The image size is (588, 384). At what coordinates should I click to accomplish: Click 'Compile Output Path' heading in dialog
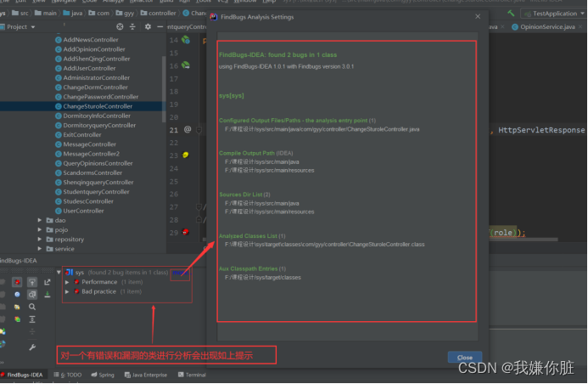[247, 153]
